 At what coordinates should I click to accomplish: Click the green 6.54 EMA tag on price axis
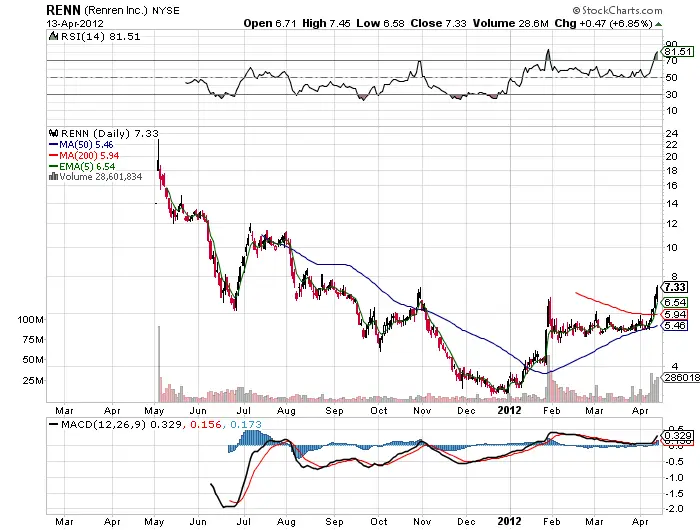[x=674, y=302]
